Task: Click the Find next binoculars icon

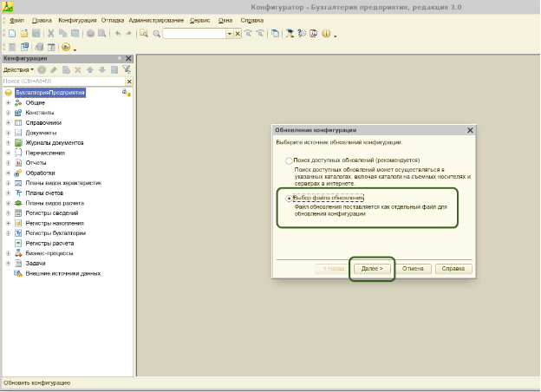Action: [248, 34]
